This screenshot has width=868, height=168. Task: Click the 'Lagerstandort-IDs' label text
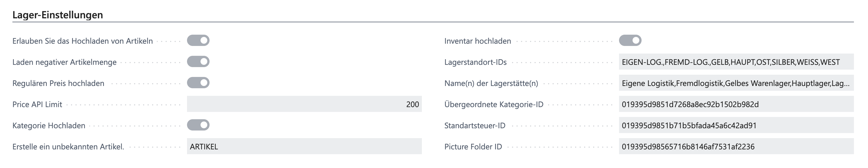pos(475,62)
